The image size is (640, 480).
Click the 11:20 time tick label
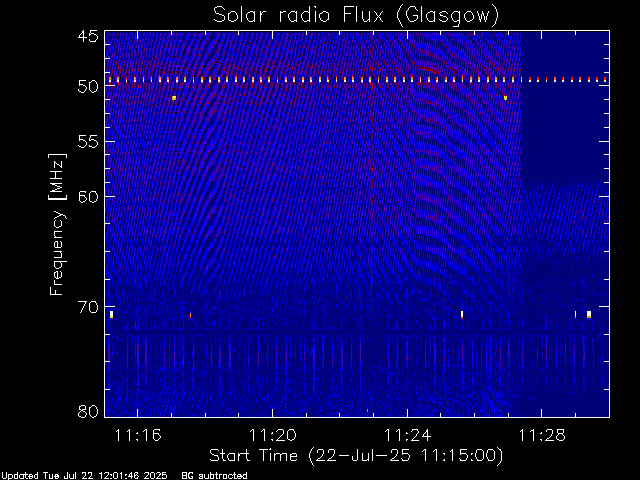point(273,435)
